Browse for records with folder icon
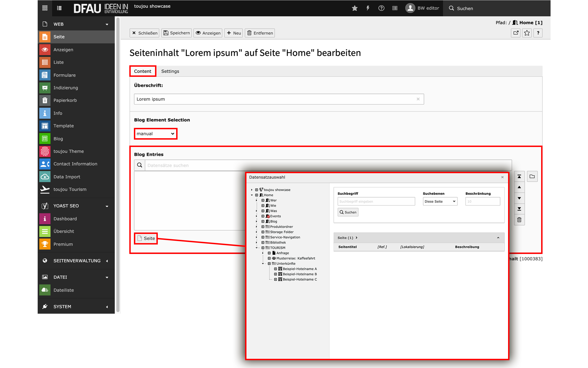This screenshot has width=588, height=368. click(532, 176)
